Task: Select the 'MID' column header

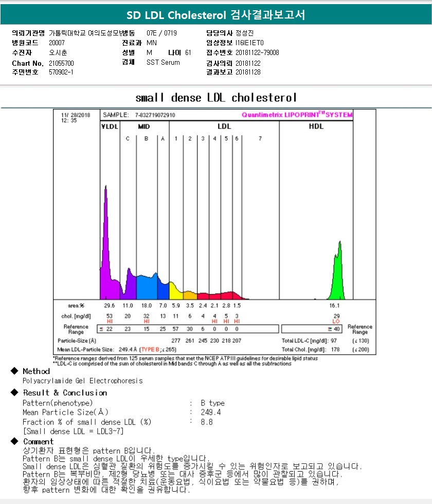Action: pyautogui.click(x=144, y=126)
